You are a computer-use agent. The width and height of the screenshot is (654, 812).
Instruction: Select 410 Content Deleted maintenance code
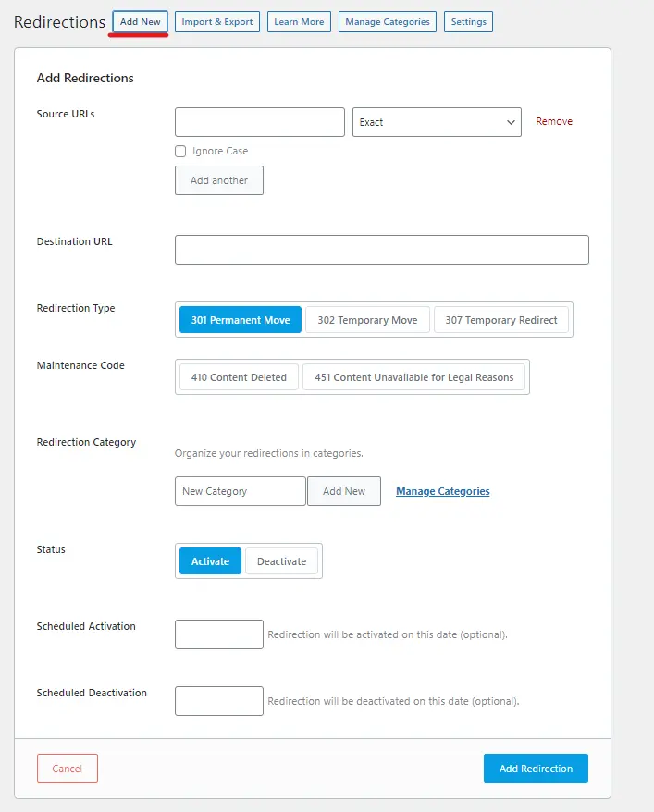click(239, 376)
